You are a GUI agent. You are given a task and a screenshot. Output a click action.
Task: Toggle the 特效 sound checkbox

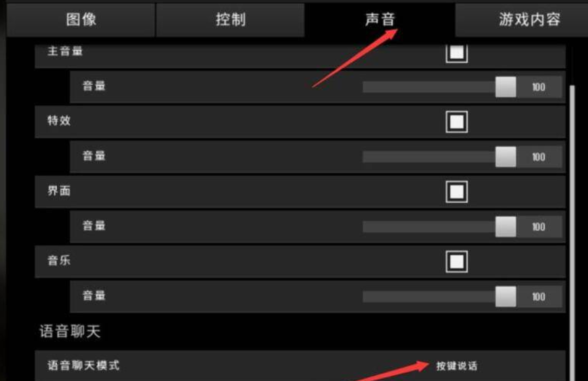pyautogui.click(x=456, y=122)
